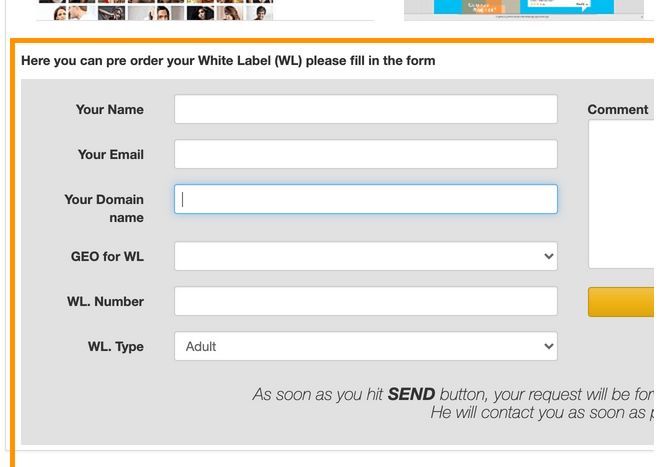Click the "Comment" label text
This screenshot has width=661, height=467.
click(617, 109)
